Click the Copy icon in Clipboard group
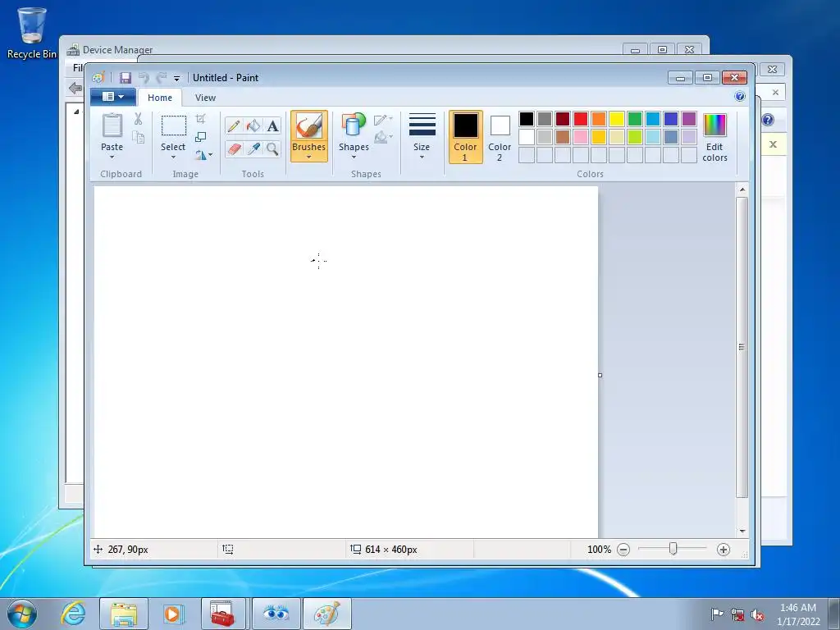 (138, 138)
